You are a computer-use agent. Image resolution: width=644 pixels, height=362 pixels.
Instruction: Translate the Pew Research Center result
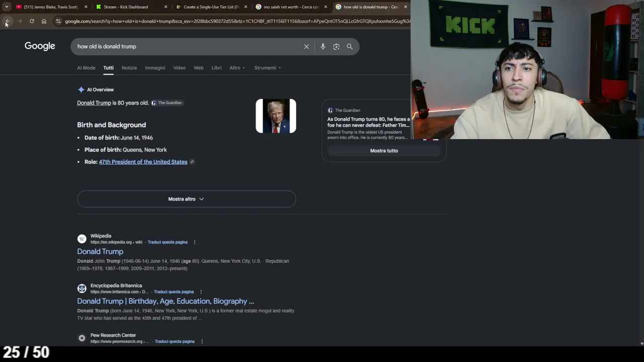coord(175,342)
